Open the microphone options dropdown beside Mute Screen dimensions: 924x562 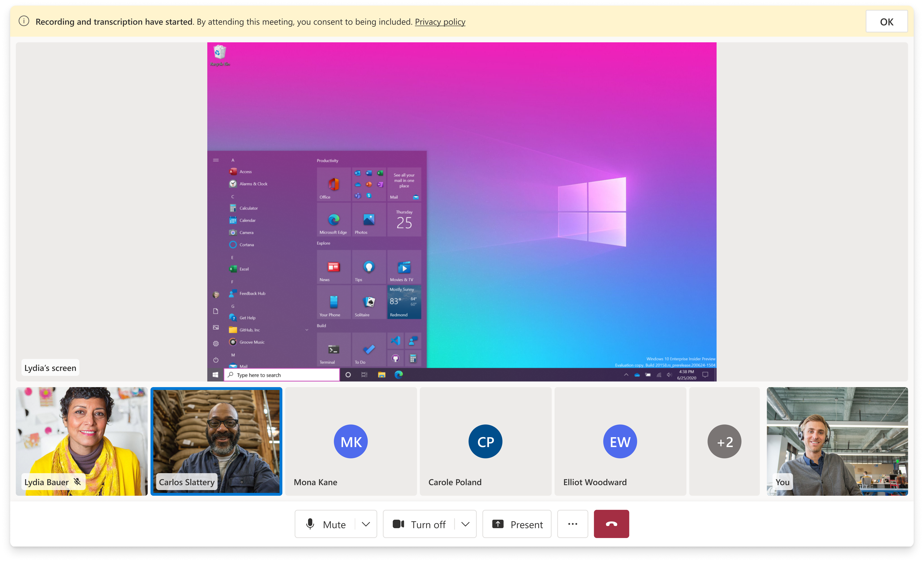point(365,524)
